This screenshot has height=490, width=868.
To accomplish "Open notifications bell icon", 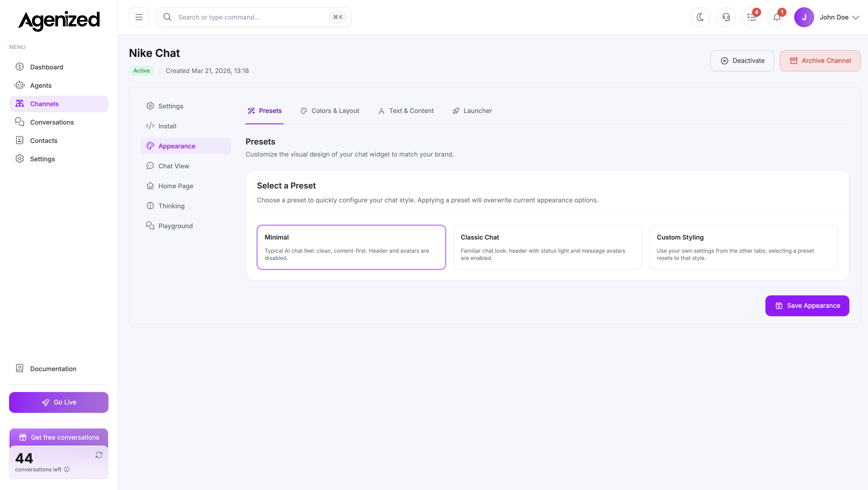I will 777,17.
